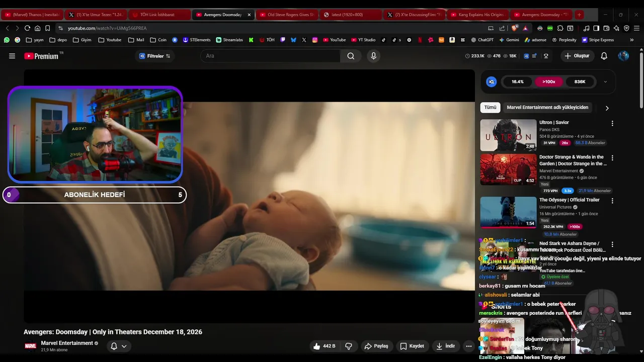Open the Twitch bookmark icon
This screenshot has width=644, height=362.
(283, 40)
